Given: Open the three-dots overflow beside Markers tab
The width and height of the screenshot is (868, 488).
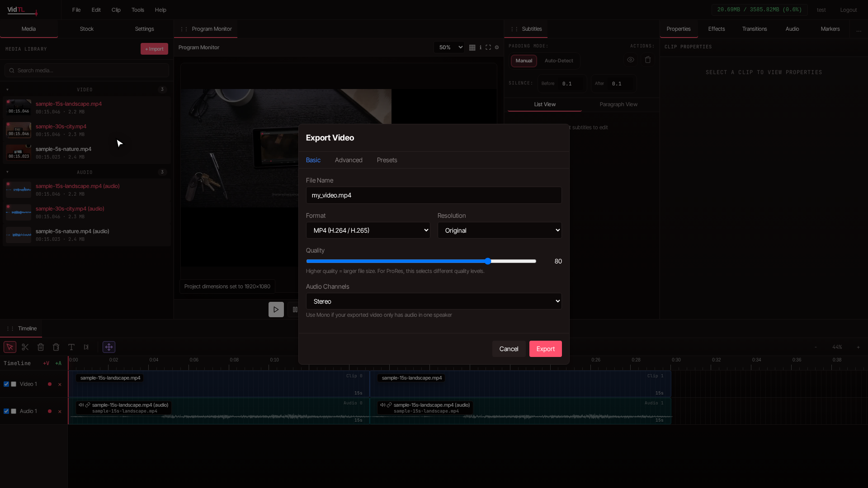Looking at the screenshot, I should point(859,29).
